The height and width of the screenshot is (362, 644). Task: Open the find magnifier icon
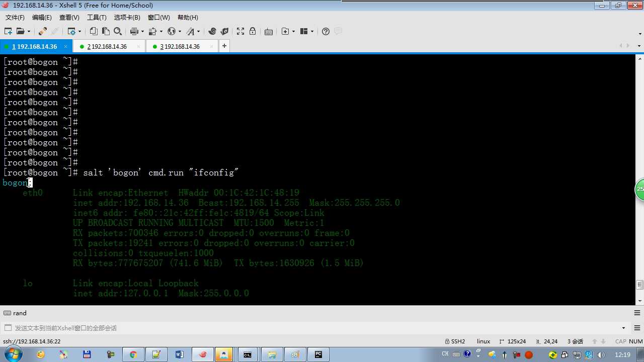[118, 31]
